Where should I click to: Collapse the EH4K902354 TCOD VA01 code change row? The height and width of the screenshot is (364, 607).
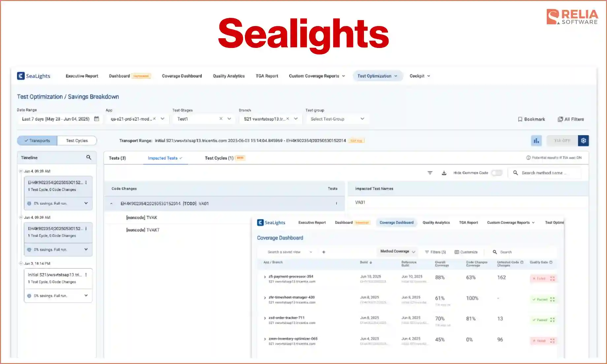coord(111,203)
